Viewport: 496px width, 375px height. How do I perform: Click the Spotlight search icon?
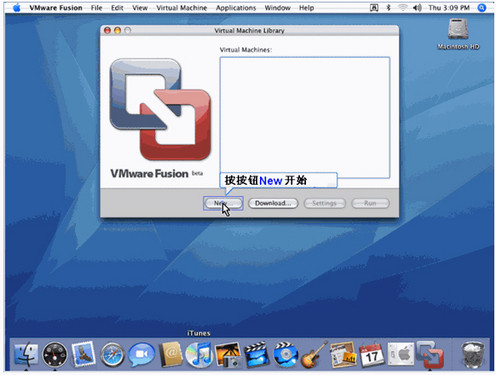[482, 8]
